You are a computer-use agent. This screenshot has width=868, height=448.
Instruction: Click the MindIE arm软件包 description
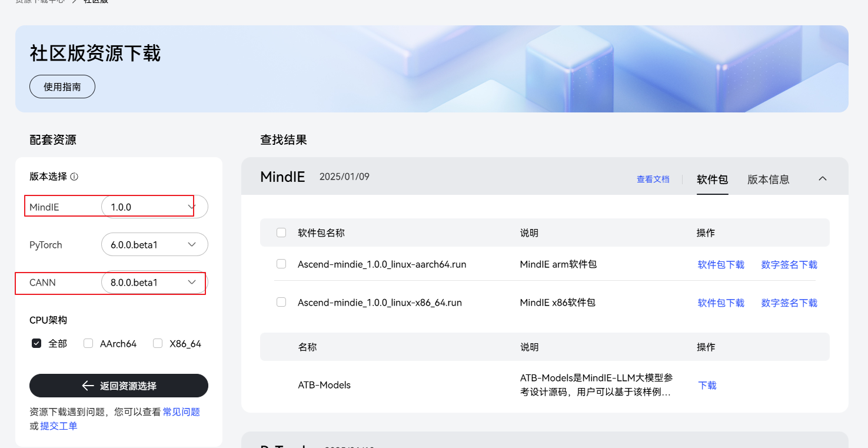558,264
